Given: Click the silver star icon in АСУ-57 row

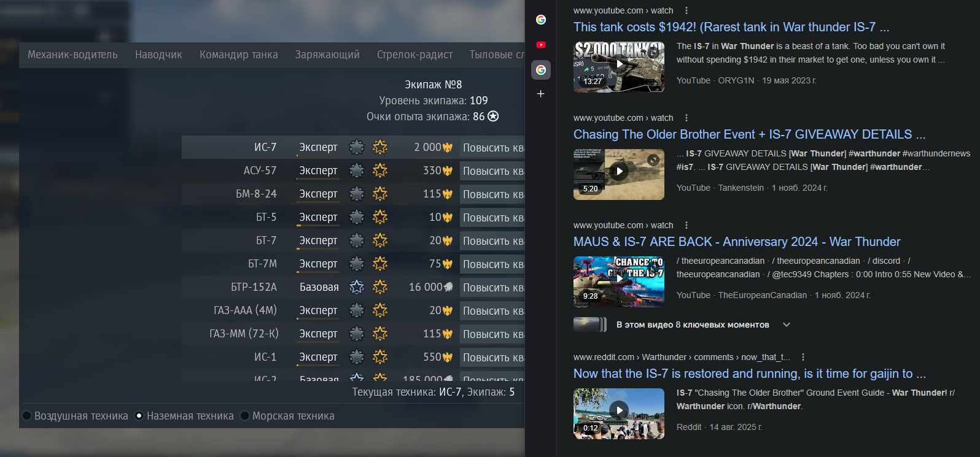Looking at the screenshot, I should 357,171.
